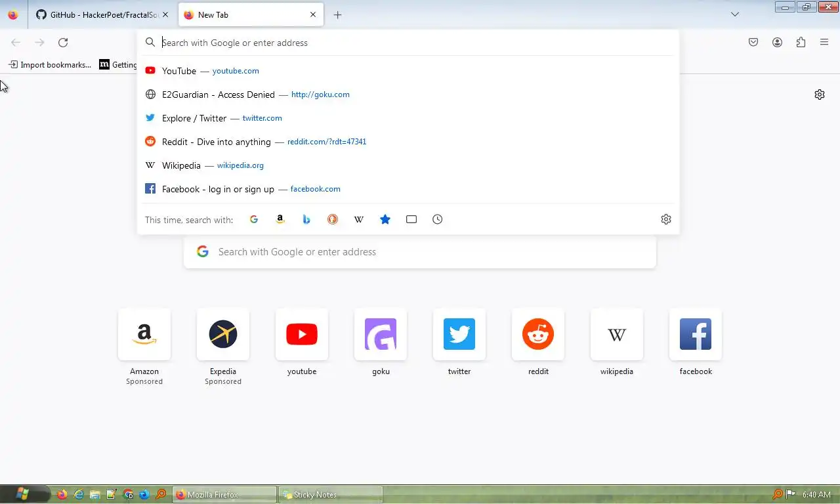Open search settings gear in address dropdown
Viewport: 840px width, 504px height.
point(666,219)
